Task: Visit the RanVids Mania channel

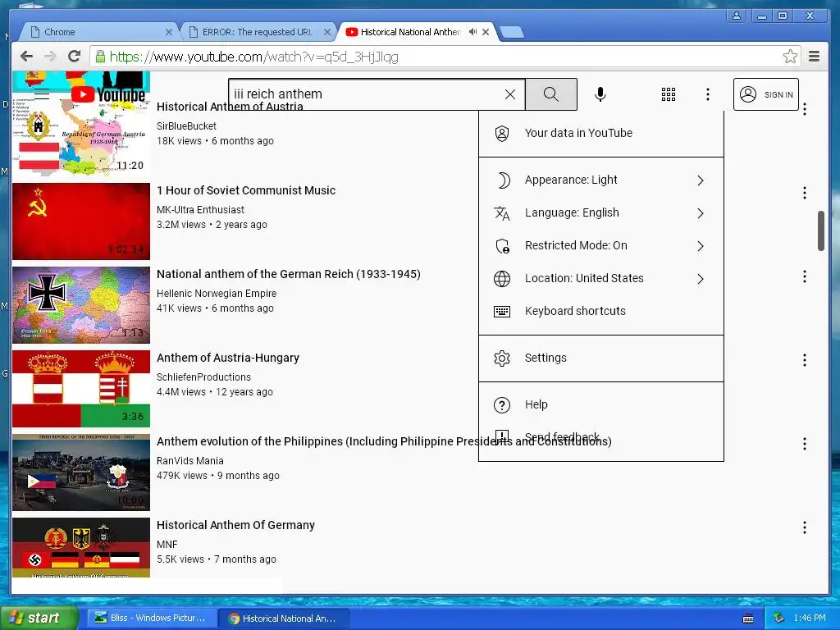Action: [x=190, y=460]
